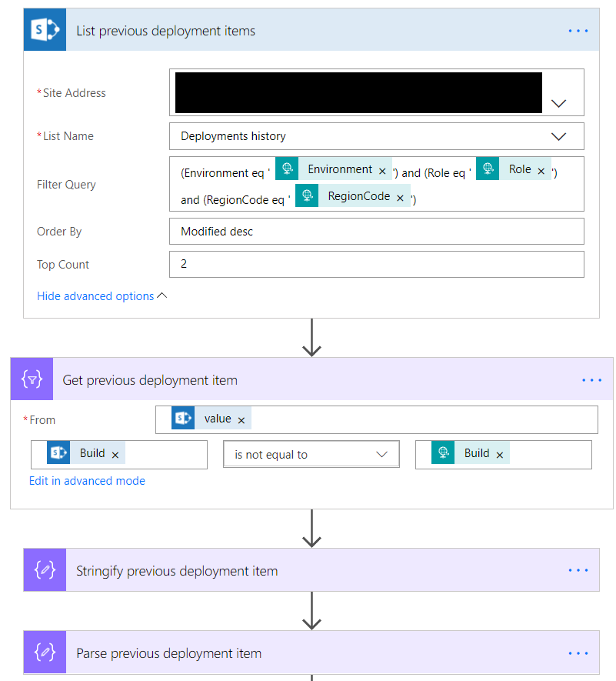Click filter array icon on Get previous deployment item
The height and width of the screenshot is (681, 616).
32,380
